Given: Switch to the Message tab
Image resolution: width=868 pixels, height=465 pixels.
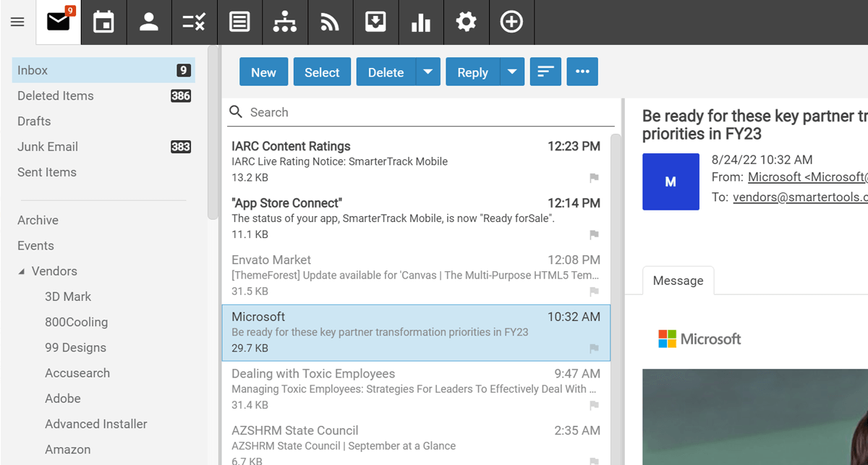Looking at the screenshot, I should [678, 281].
